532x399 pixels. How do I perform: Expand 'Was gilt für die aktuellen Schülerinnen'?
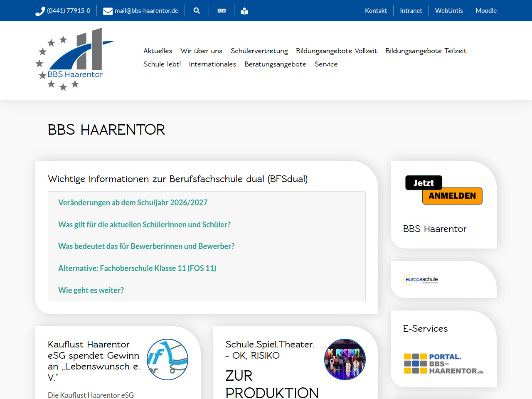coord(144,224)
